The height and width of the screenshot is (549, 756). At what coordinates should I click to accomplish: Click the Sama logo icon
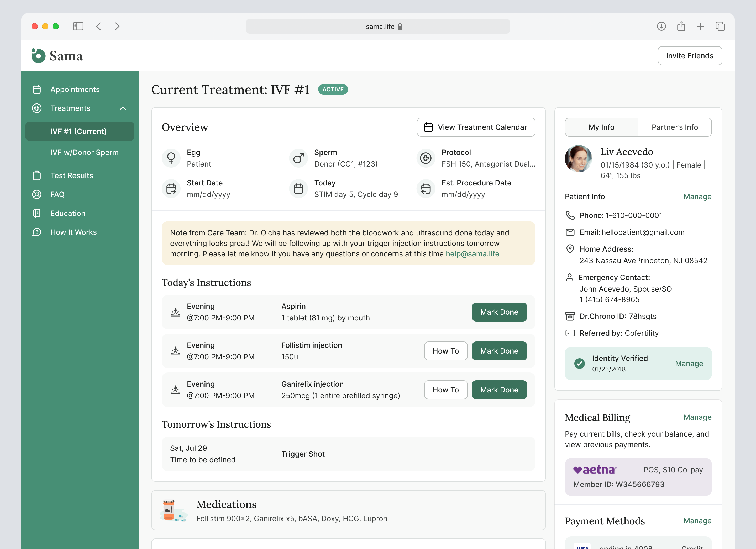click(x=38, y=55)
